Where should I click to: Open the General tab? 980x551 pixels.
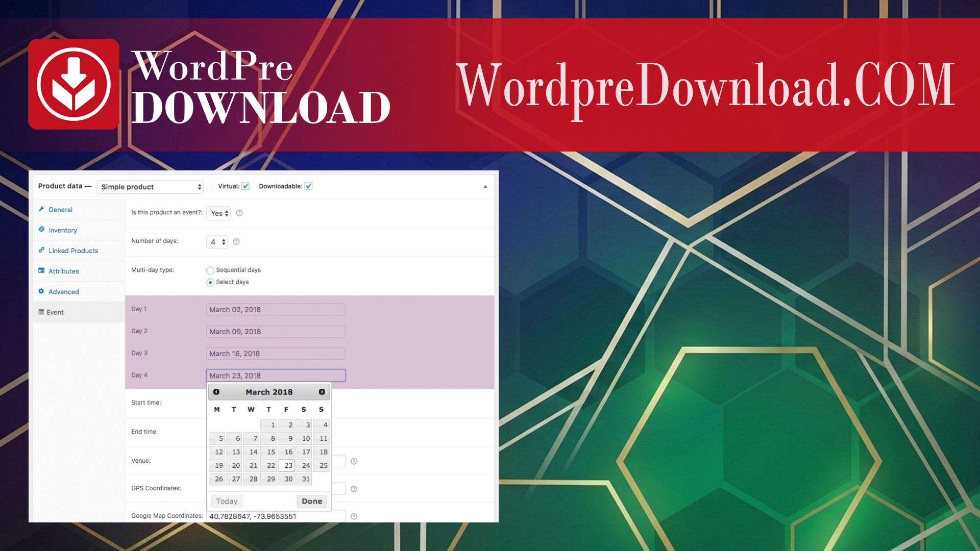pyautogui.click(x=79, y=210)
